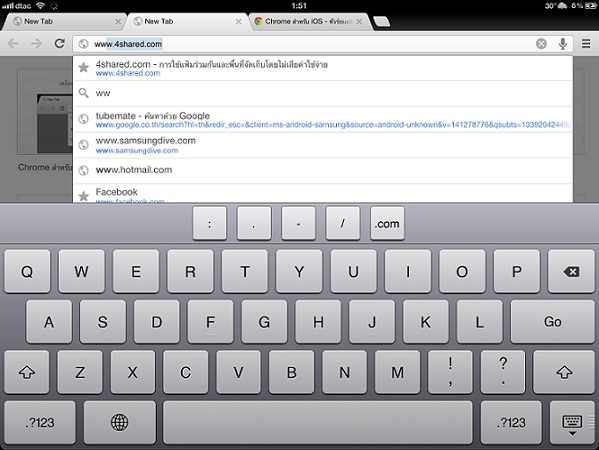Tap the P key
This screenshot has height=450, width=599.
click(516, 272)
